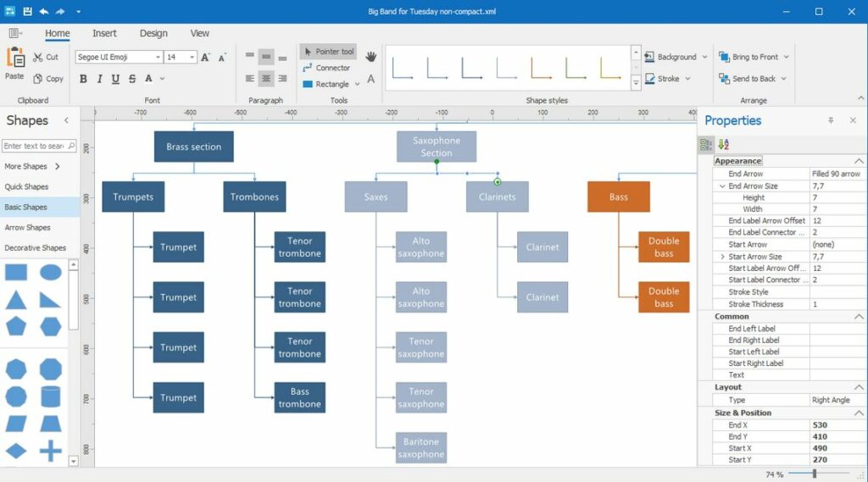The image size is (868, 482).
Task: Pin the Properties panel
Action: pyautogui.click(x=831, y=120)
